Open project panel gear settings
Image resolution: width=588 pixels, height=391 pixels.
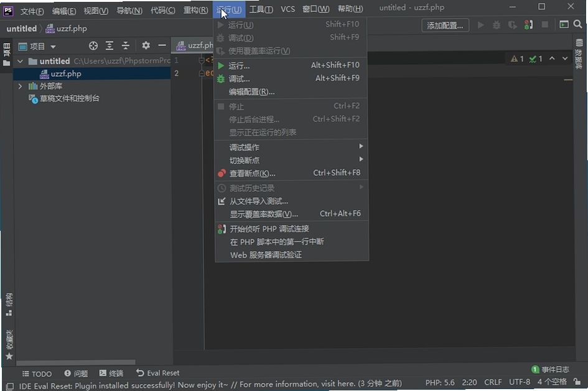click(x=146, y=45)
